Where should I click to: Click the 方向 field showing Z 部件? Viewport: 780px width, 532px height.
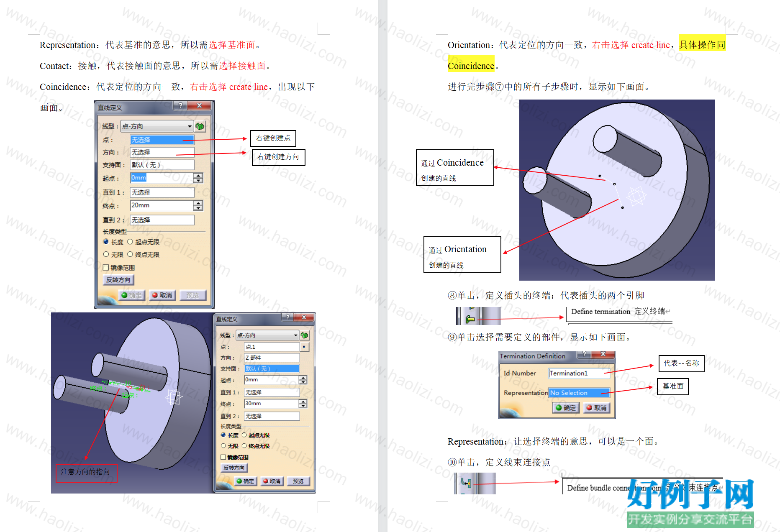(x=272, y=358)
